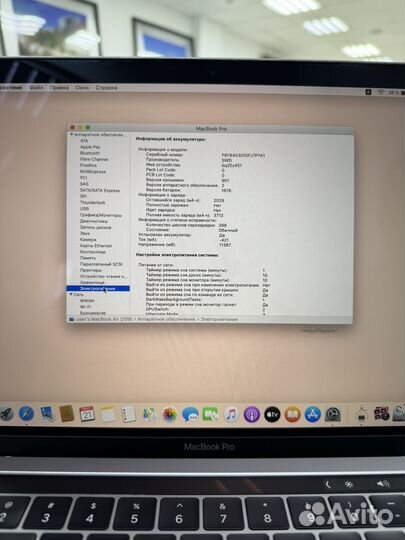
Task: Select Камера in the sidebar
Action: [88, 239]
